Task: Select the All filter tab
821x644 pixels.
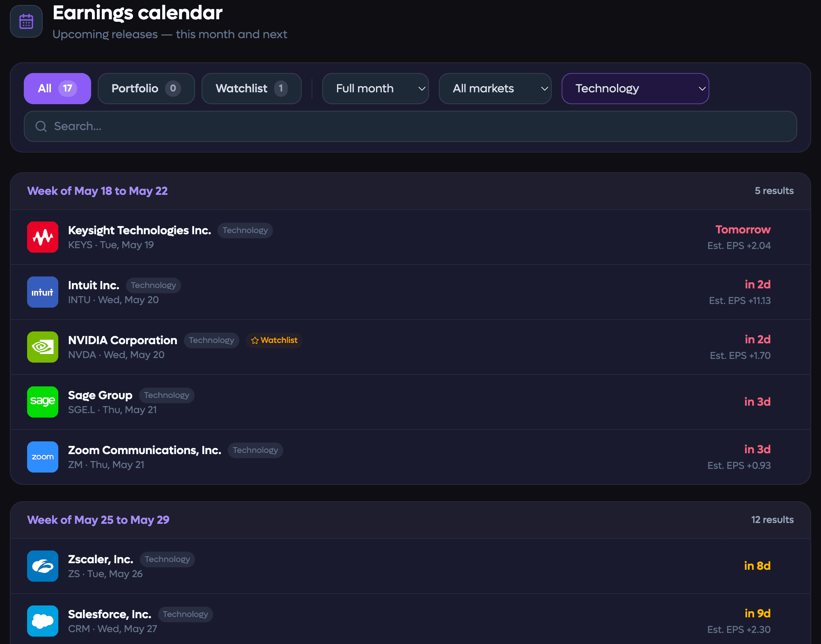Action: click(x=57, y=89)
